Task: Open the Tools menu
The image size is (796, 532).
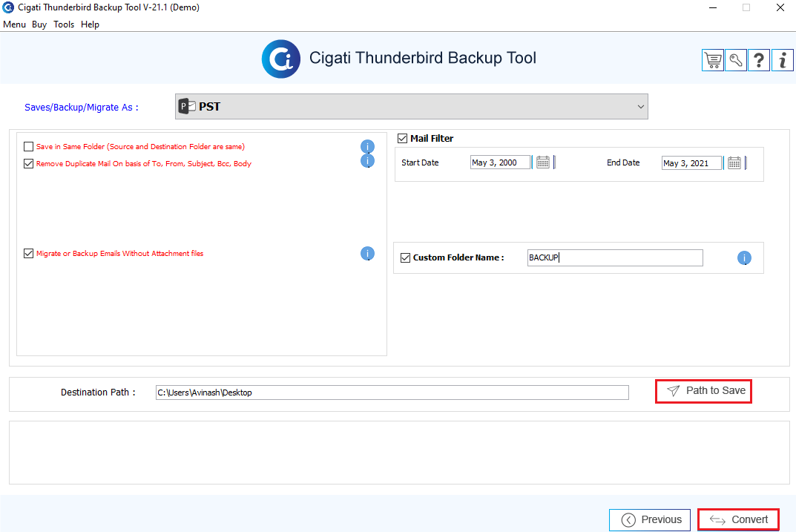Action: point(64,24)
